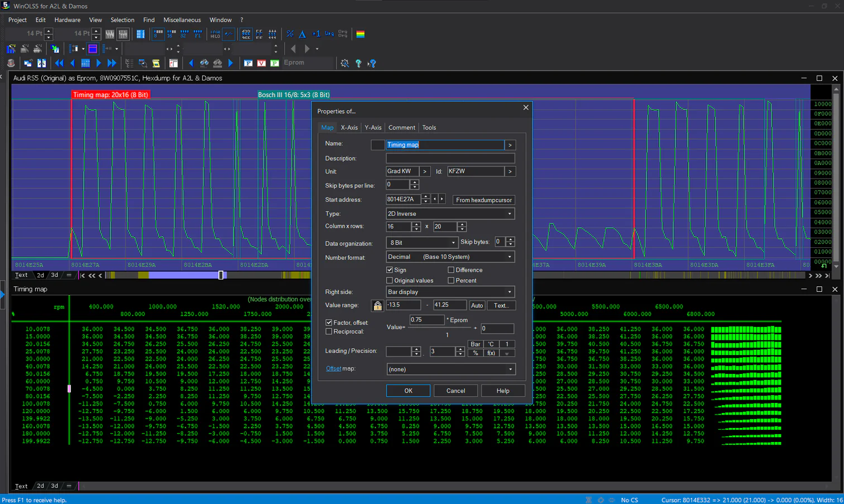Toggle the +/- sign toolbar icon

(228, 34)
